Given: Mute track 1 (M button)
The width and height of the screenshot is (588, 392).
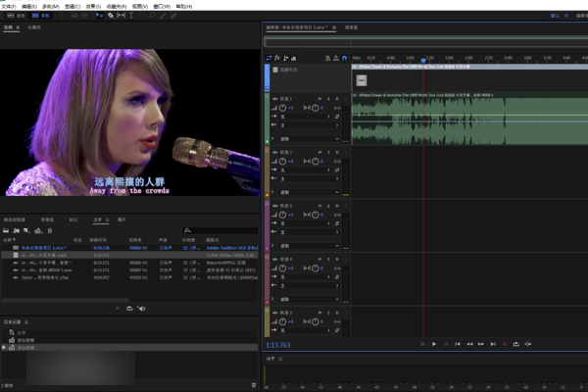Looking at the screenshot, I should (x=319, y=99).
